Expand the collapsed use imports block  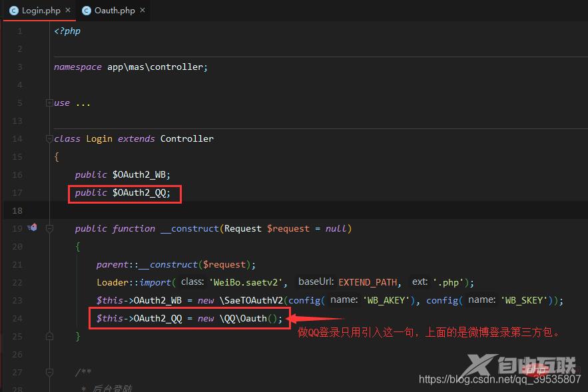click(49, 103)
